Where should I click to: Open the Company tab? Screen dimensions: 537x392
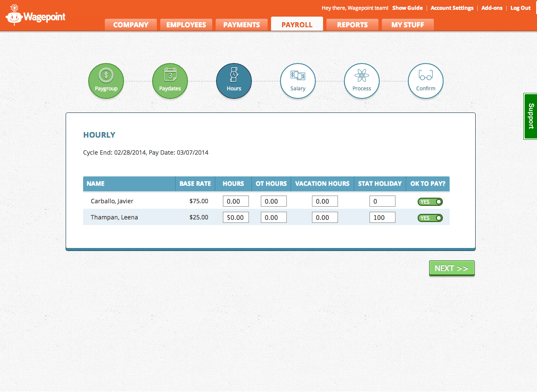point(131,25)
